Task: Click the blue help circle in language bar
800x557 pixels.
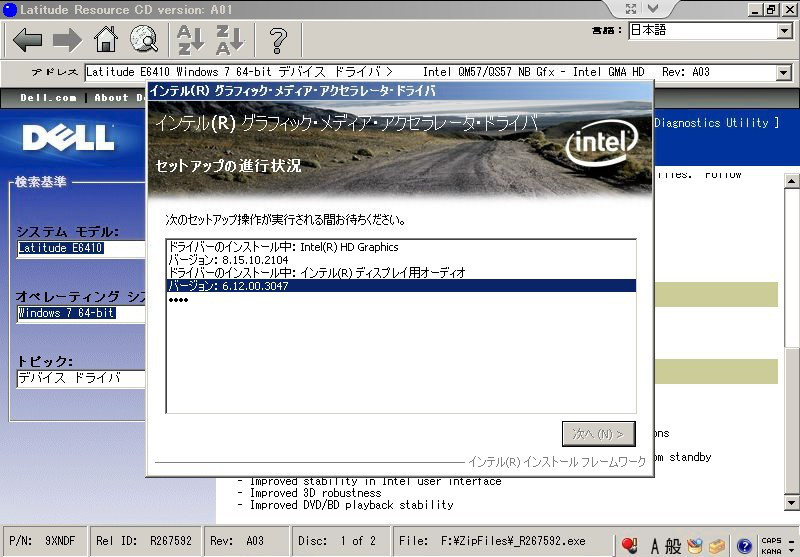Action: pyautogui.click(x=744, y=546)
